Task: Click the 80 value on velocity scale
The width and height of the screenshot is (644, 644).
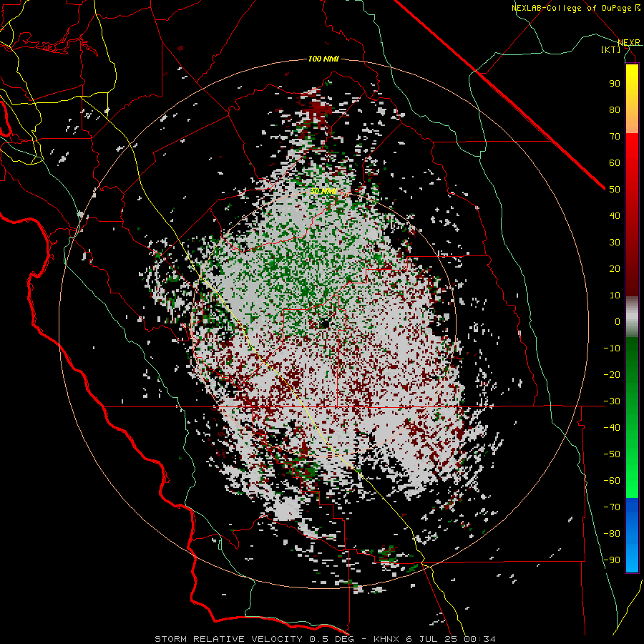Action: [x=615, y=109]
